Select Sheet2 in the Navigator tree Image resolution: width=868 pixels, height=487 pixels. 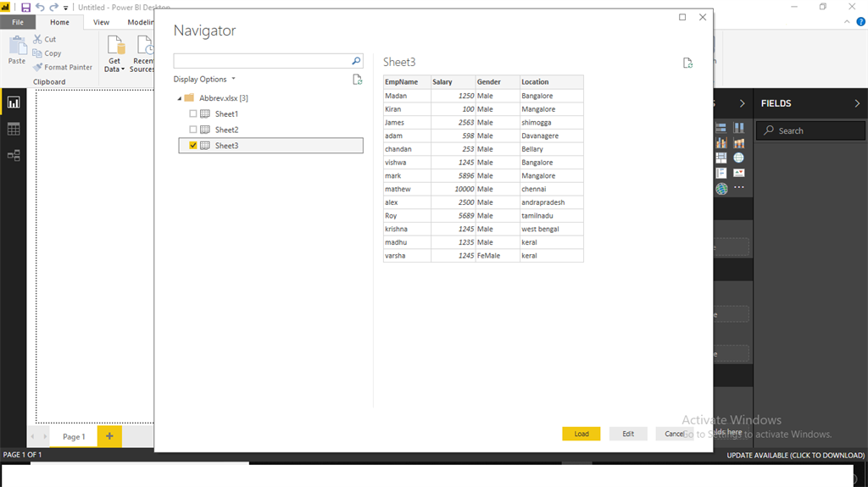226,130
